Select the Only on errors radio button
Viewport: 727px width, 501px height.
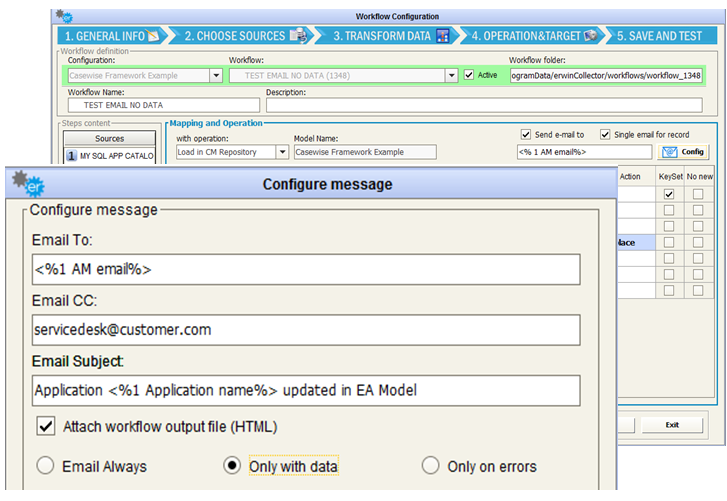point(430,465)
